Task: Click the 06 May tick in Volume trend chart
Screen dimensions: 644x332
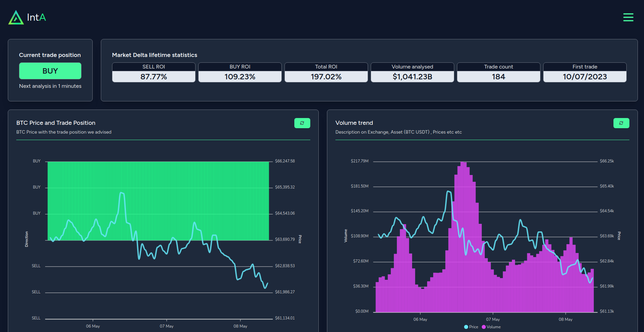Action: [420, 319]
